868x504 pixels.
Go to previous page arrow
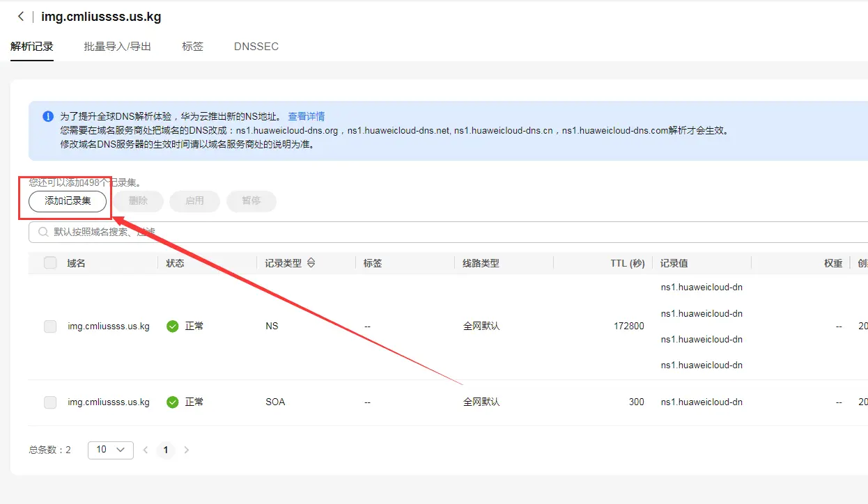click(146, 450)
